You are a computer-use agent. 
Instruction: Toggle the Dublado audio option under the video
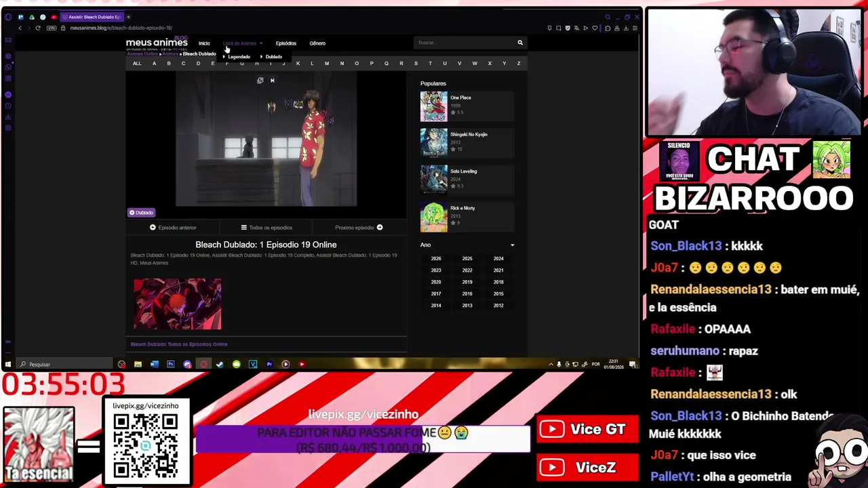coord(142,213)
